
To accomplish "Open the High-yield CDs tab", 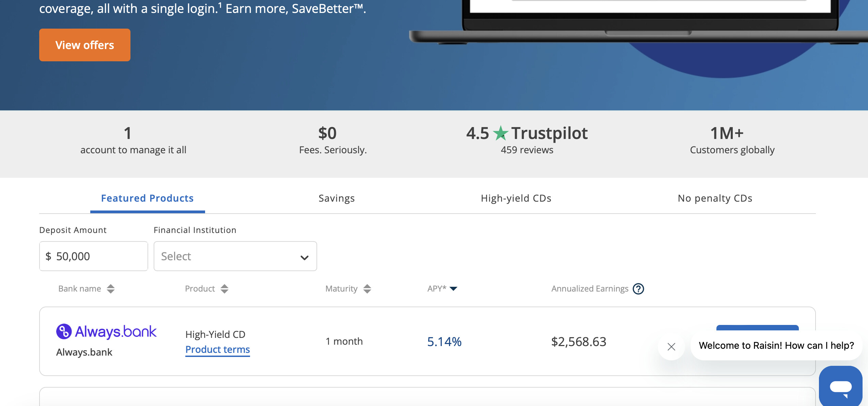I will tap(516, 198).
